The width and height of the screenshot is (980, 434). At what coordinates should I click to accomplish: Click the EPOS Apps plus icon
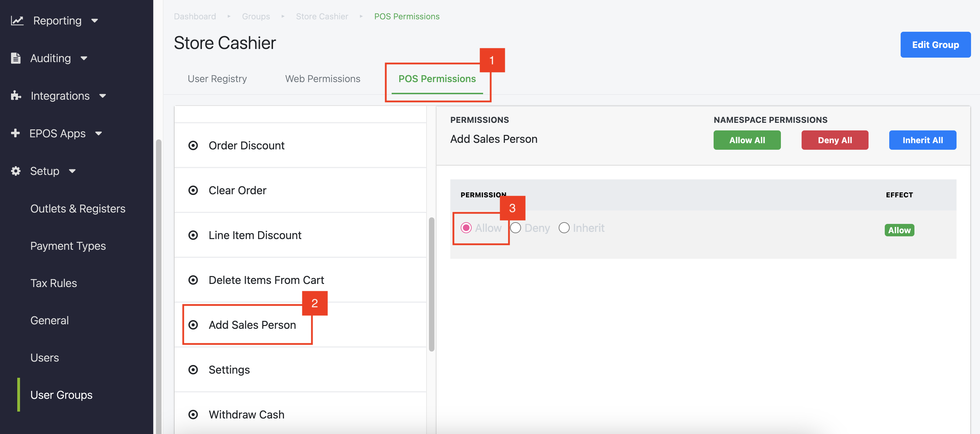(15, 133)
